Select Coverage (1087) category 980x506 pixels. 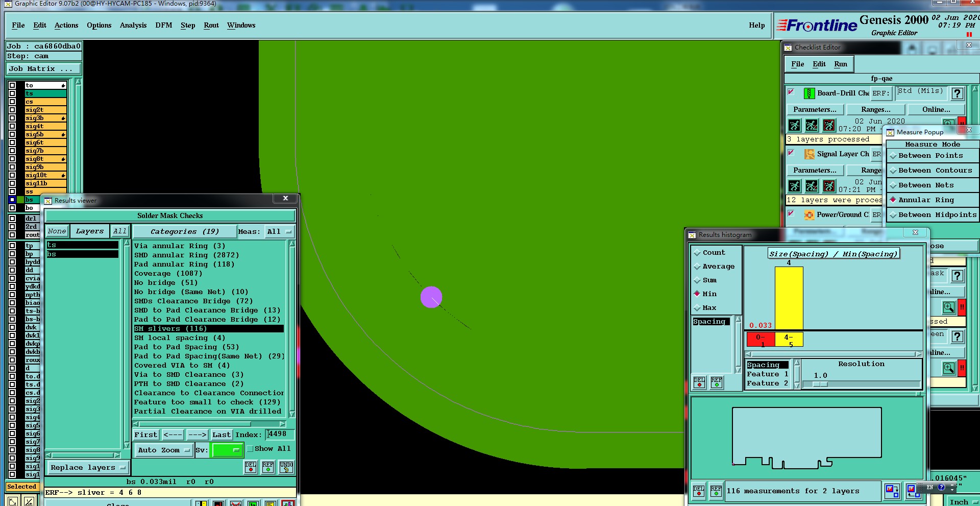208,274
